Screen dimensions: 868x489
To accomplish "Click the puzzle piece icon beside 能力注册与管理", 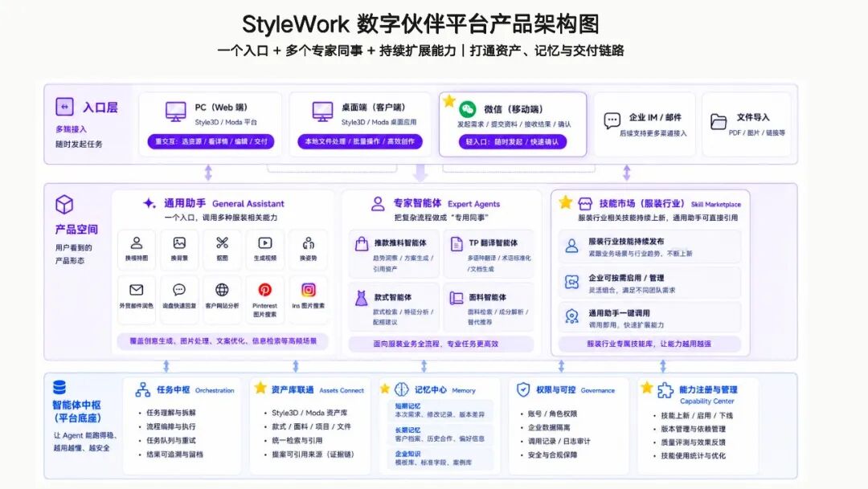I will coord(665,390).
